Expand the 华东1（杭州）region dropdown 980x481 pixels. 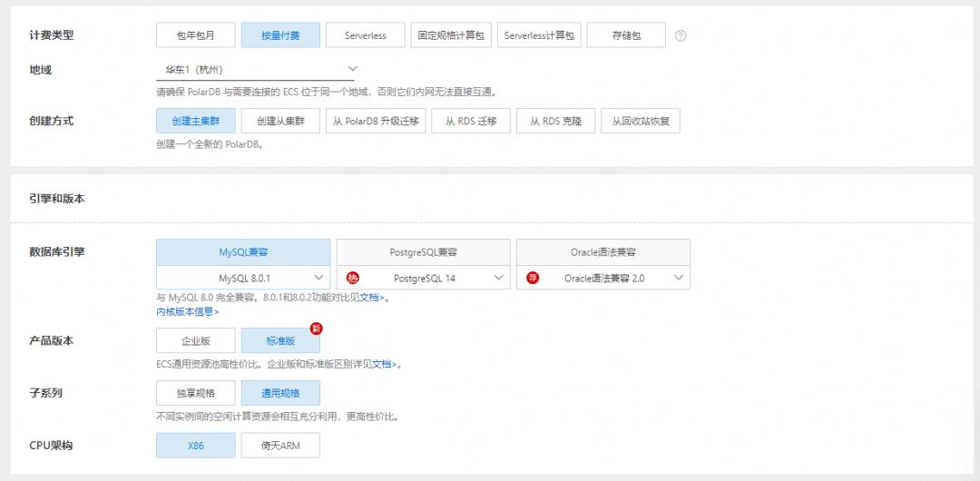click(x=255, y=69)
